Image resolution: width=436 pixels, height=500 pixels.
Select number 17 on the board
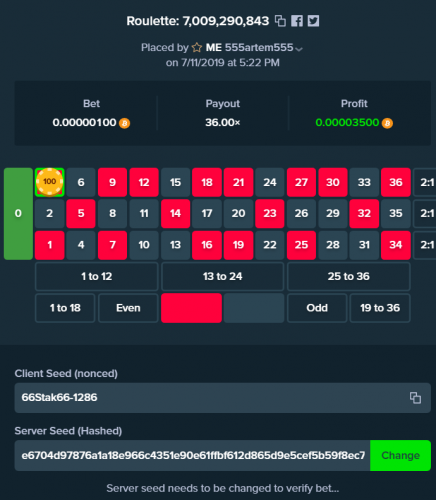(x=207, y=213)
